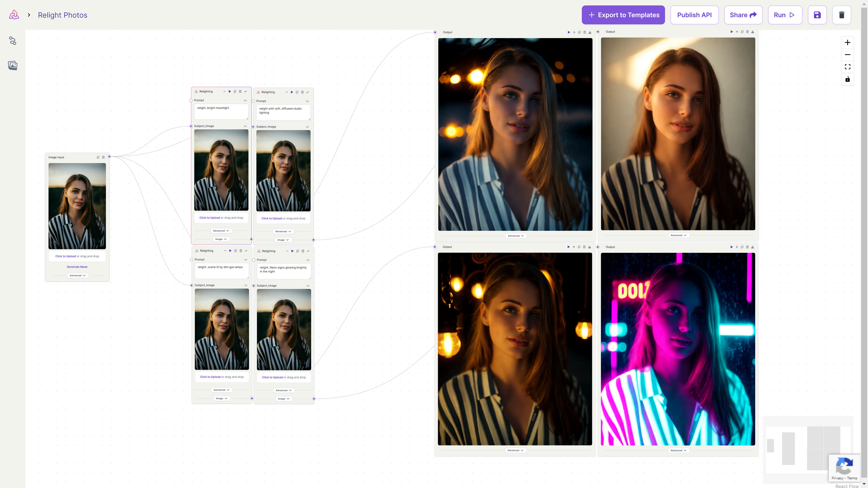Image resolution: width=868 pixels, height=488 pixels.
Task: Toggle green checkmark on moonlight Relighting node
Action: click(246, 92)
